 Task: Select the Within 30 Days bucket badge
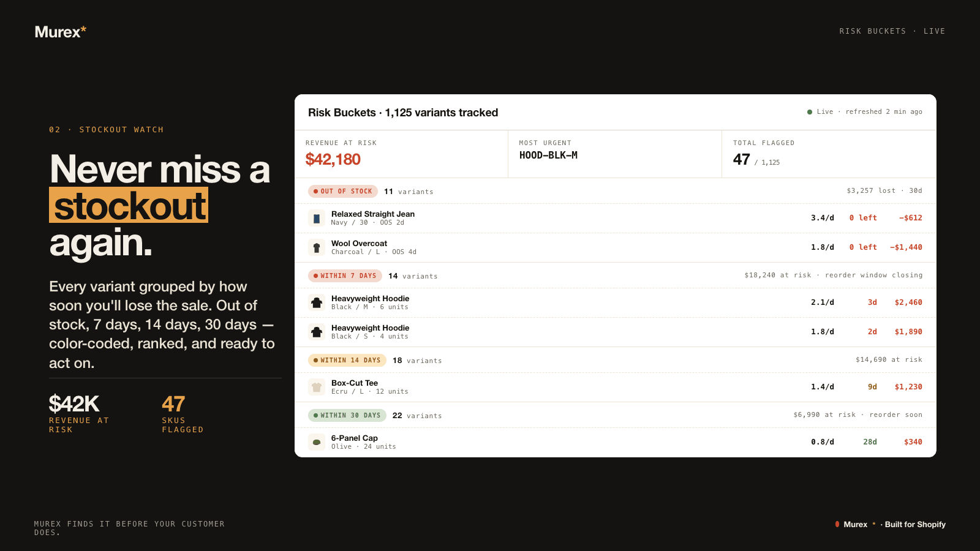point(347,415)
